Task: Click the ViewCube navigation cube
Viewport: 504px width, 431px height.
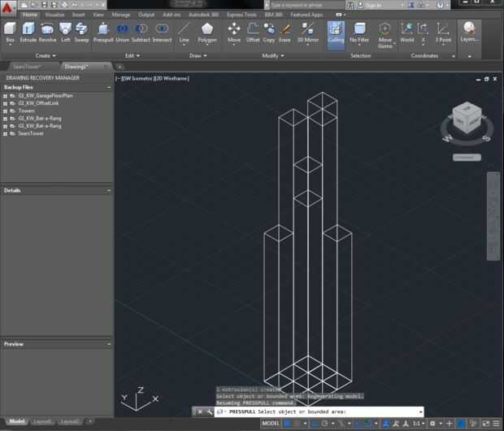Action: point(467,118)
